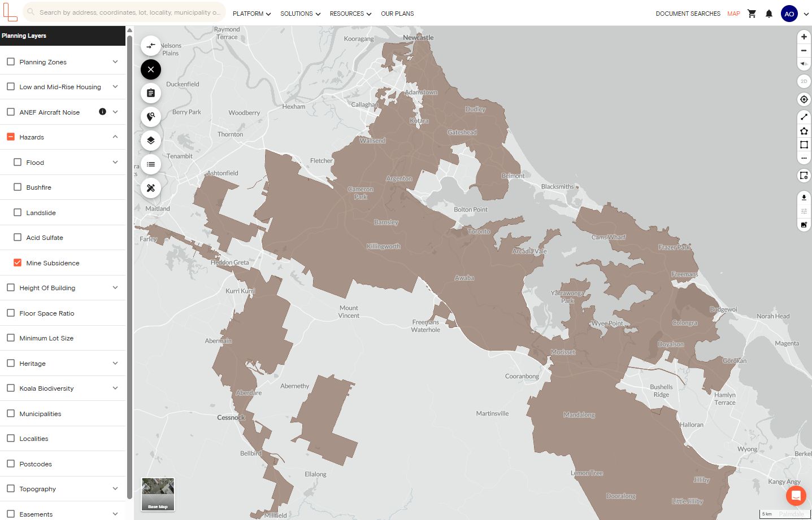This screenshot has width=812, height=520.
Task: Open the RESOURCES menu
Action: pos(350,14)
